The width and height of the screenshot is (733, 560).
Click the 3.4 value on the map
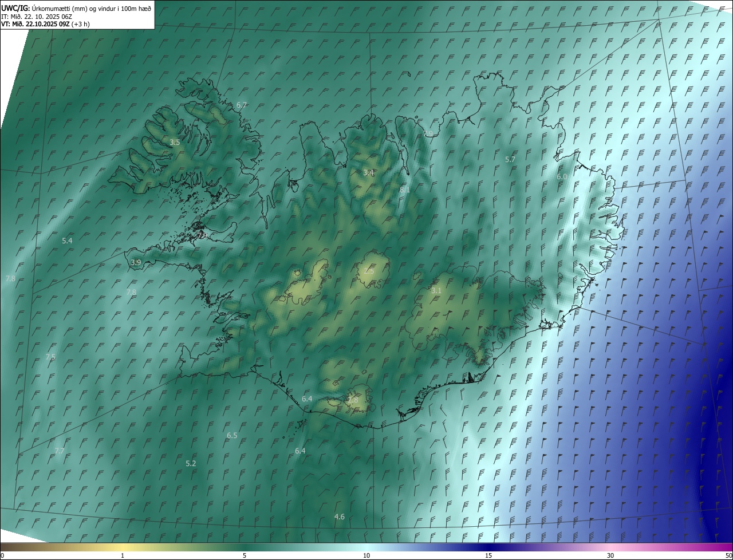pyautogui.click(x=368, y=172)
